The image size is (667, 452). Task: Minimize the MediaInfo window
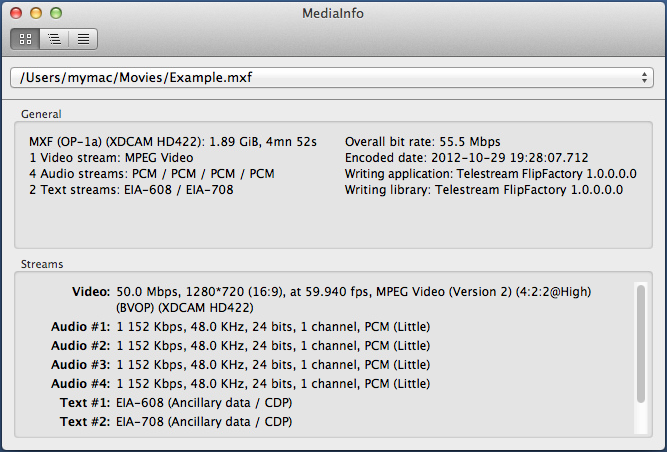(x=36, y=13)
